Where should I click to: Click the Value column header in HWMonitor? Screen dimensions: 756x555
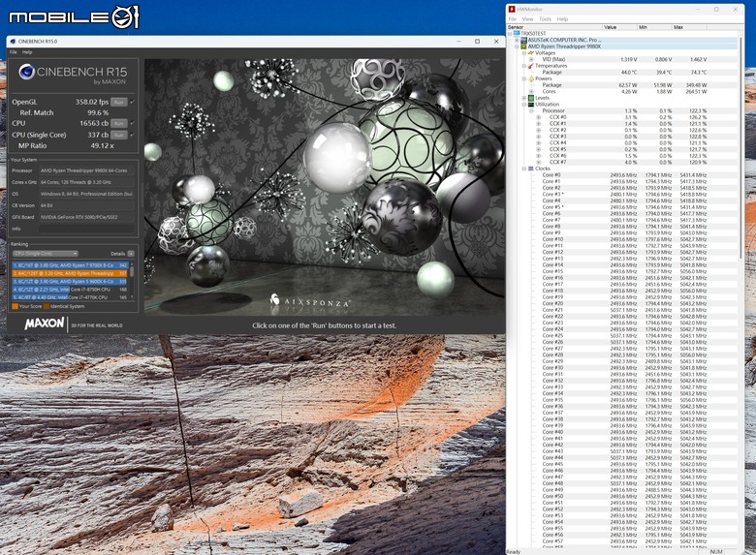620,27
